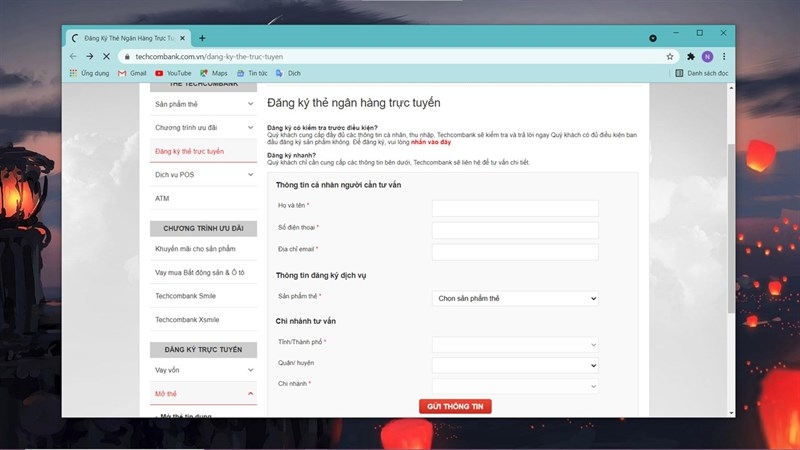Click scrollbar up arrow
The height and width of the screenshot is (450, 800).
pyautogui.click(x=731, y=88)
